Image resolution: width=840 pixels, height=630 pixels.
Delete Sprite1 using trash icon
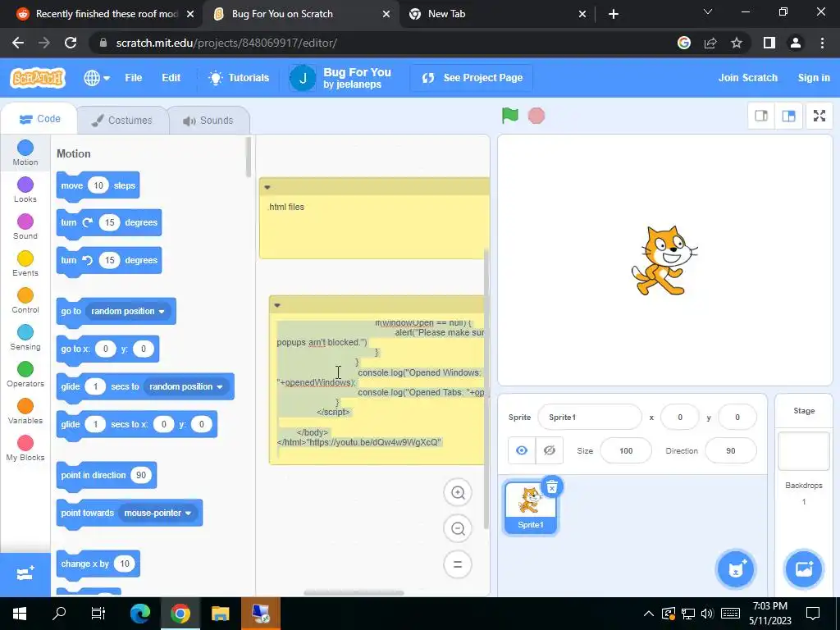click(552, 486)
